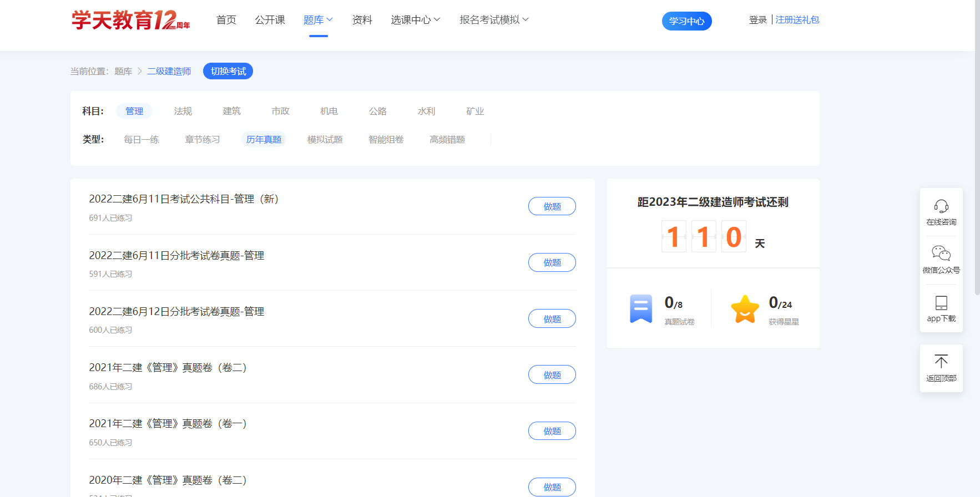Image resolution: width=980 pixels, height=497 pixels.
Task: Click the yellow 获得星星 star icon
Action: coord(745,308)
